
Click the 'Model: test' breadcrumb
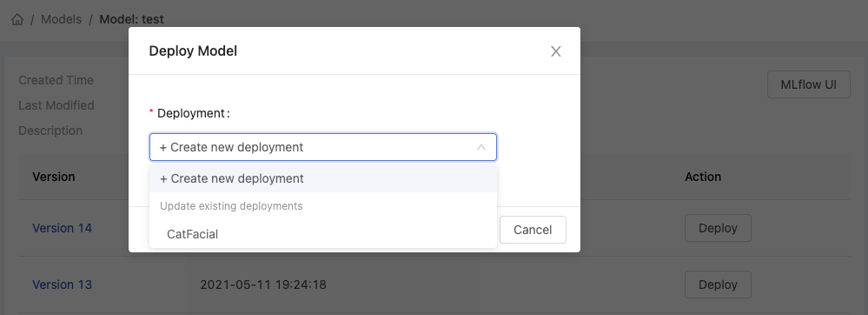(132, 19)
